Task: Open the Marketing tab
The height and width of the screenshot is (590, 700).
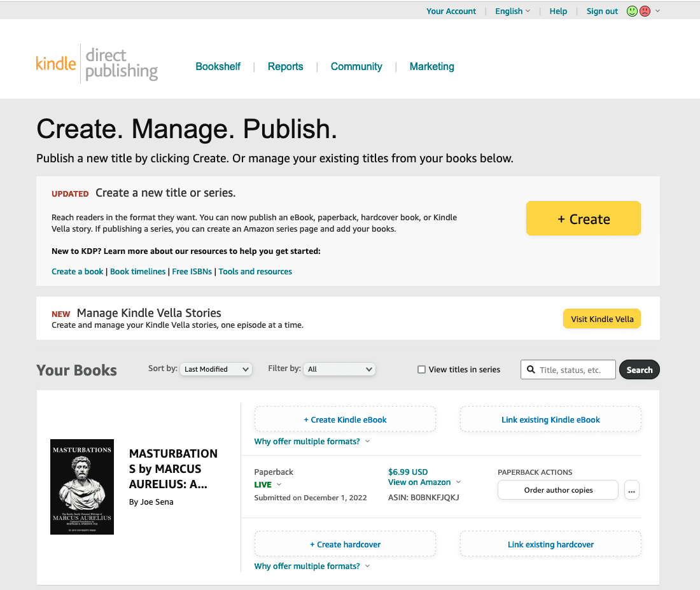Action: 431,67
